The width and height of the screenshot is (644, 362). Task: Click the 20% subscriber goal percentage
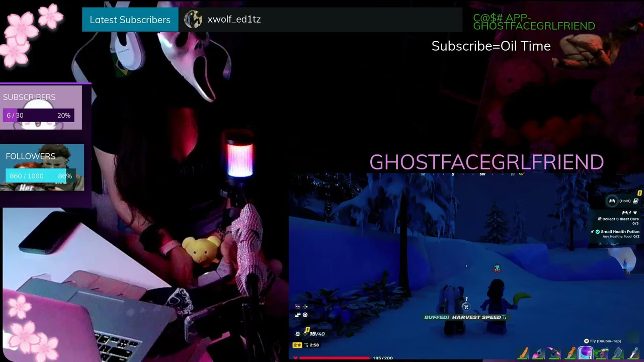64,115
